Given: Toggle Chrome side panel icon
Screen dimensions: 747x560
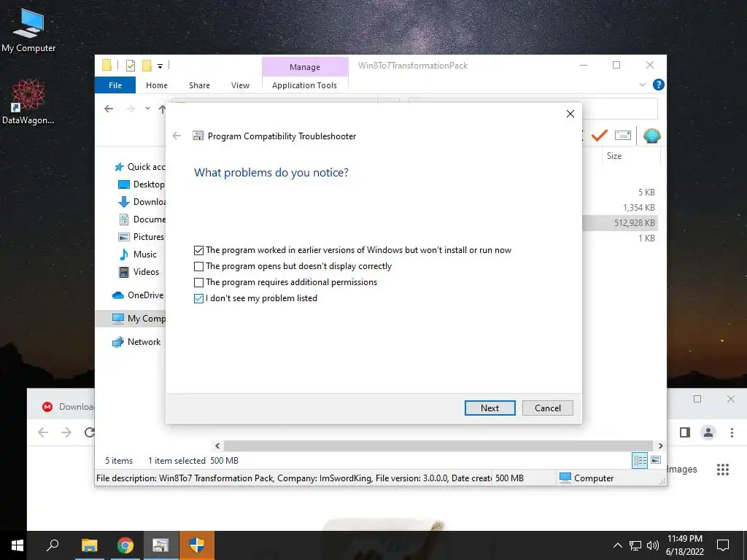Looking at the screenshot, I should [x=685, y=432].
